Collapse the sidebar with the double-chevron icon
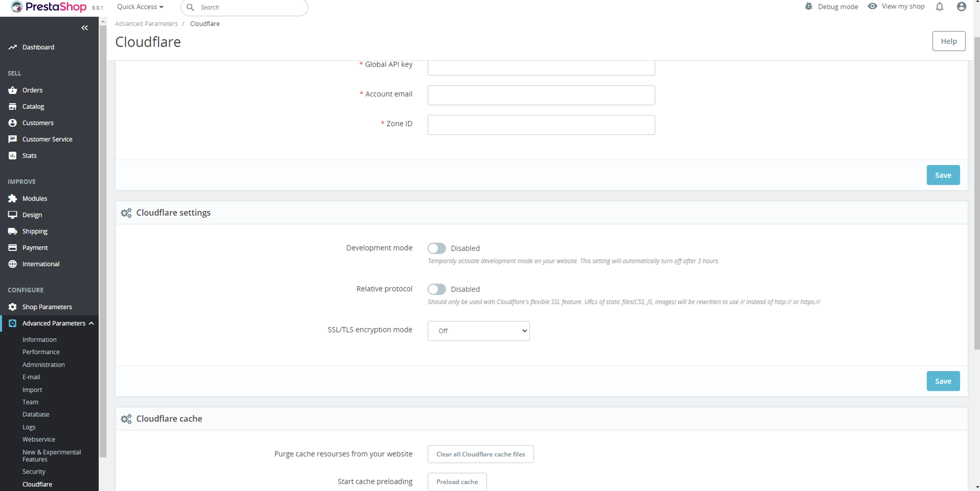 [x=85, y=28]
